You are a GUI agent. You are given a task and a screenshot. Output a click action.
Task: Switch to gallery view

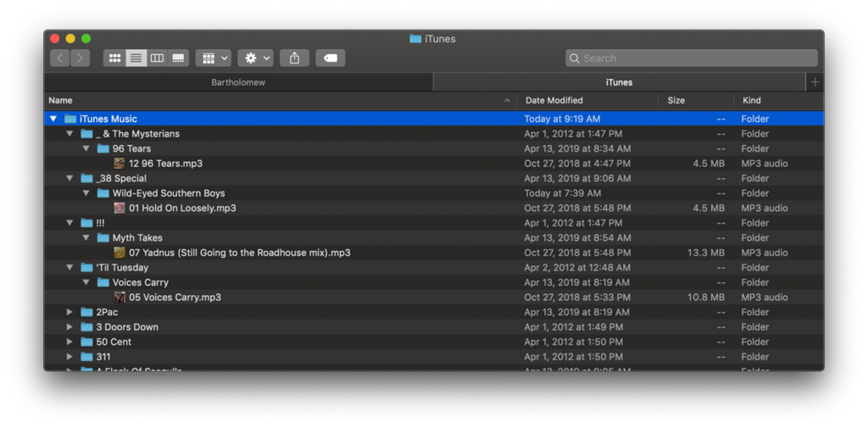pos(178,58)
